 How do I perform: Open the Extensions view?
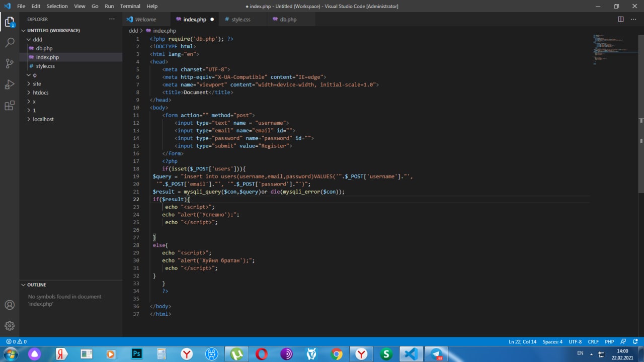(10, 106)
